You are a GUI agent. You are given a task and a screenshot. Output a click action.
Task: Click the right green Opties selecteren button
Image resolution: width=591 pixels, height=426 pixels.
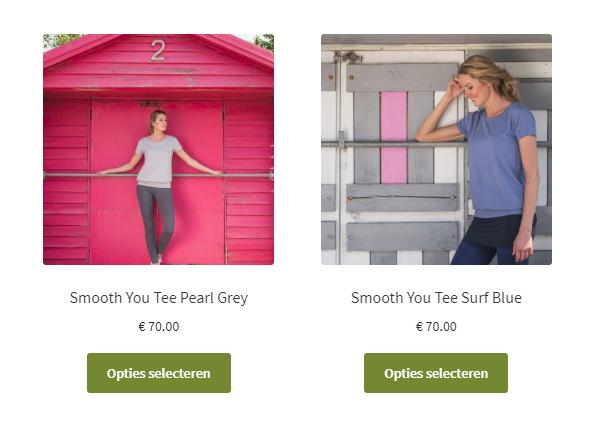(x=436, y=373)
